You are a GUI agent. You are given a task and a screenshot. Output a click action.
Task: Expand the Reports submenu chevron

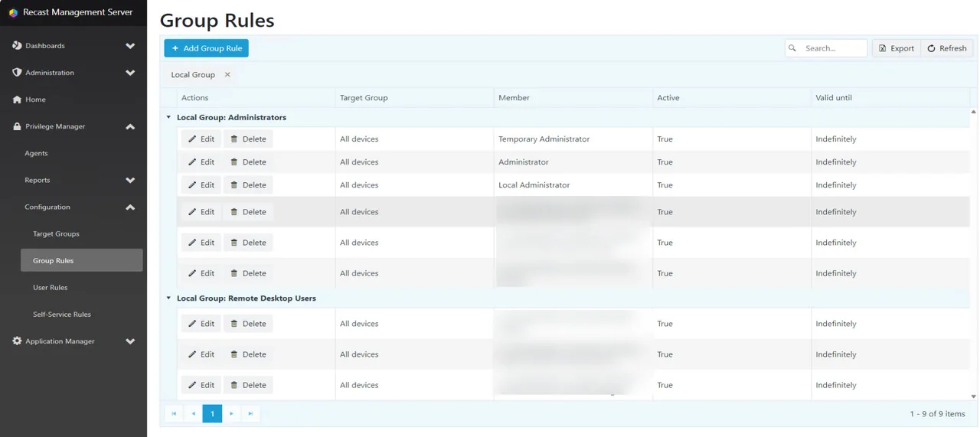[x=130, y=181]
